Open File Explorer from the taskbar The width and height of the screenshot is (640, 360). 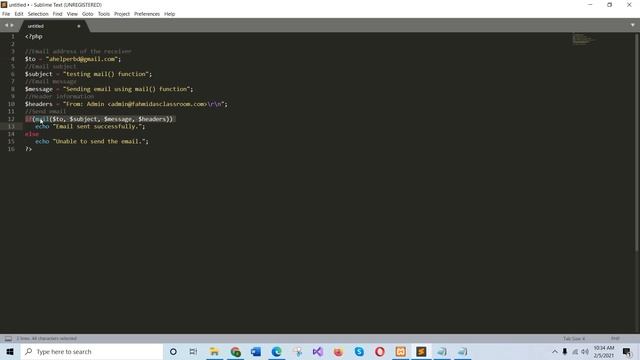tap(214, 351)
